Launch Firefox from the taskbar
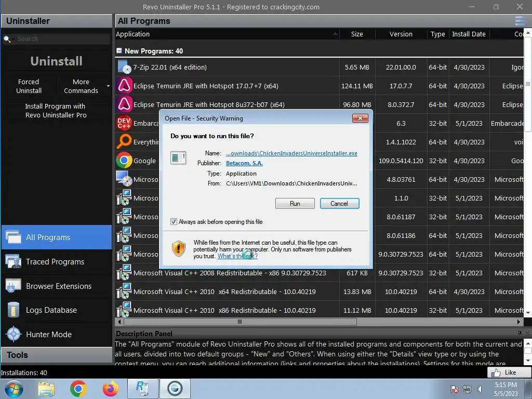The width and height of the screenshot is (532, 399). [x=111, y=389]
